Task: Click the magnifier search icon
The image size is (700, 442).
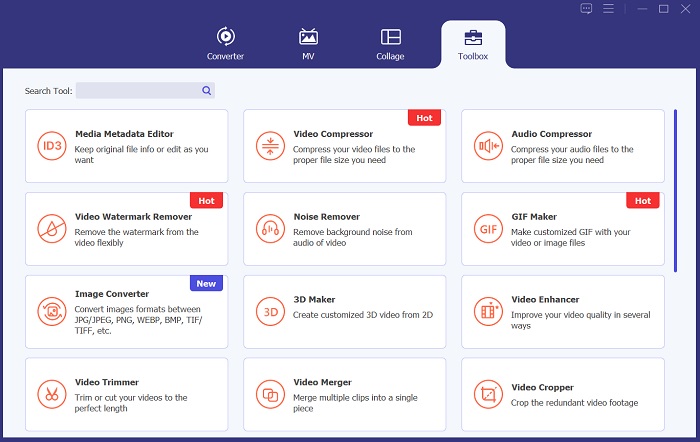Action: 206,91
